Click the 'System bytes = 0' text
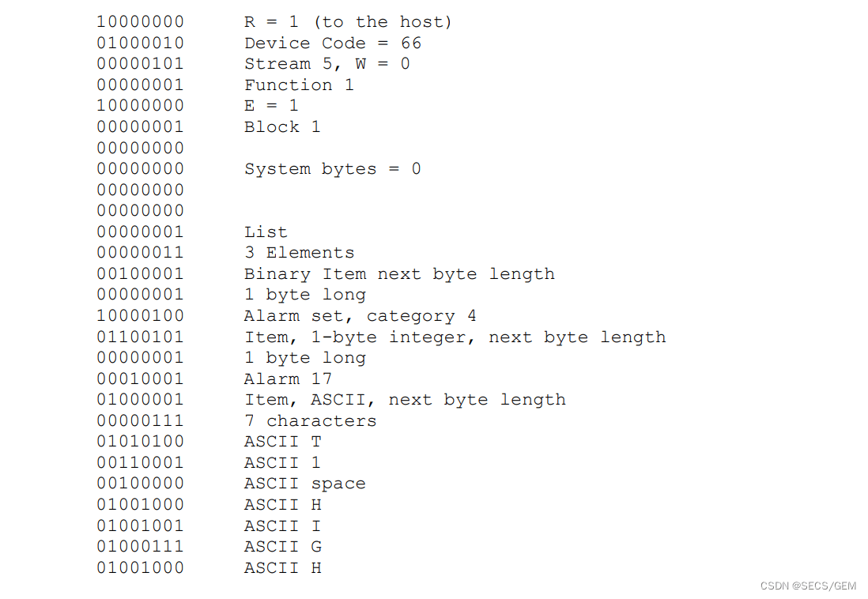This screenshot has width=868, height=599. [333, 169]
